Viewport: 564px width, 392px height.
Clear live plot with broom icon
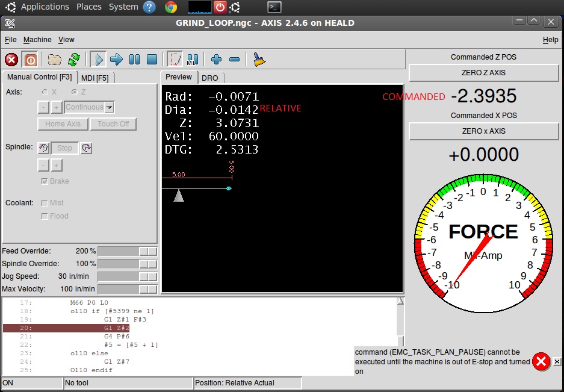(259, 60)
